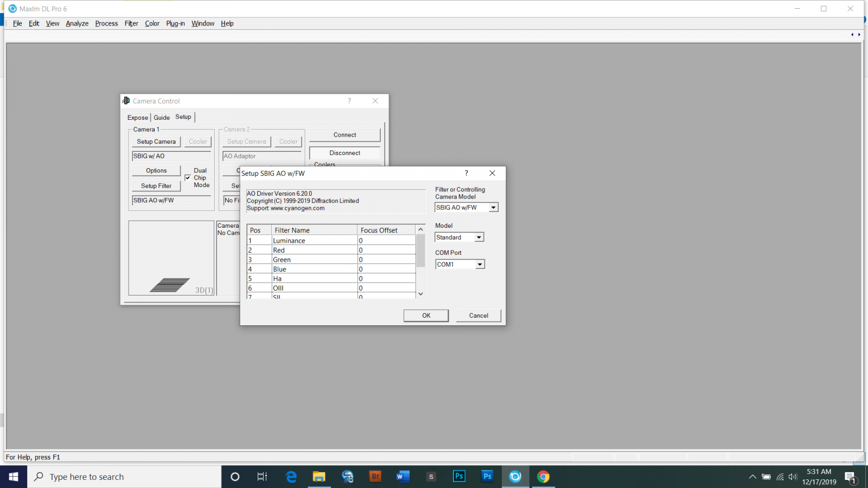Open the Analyze menu
The height and width of the screenshot is (488, 868).
tap(77, 23)
